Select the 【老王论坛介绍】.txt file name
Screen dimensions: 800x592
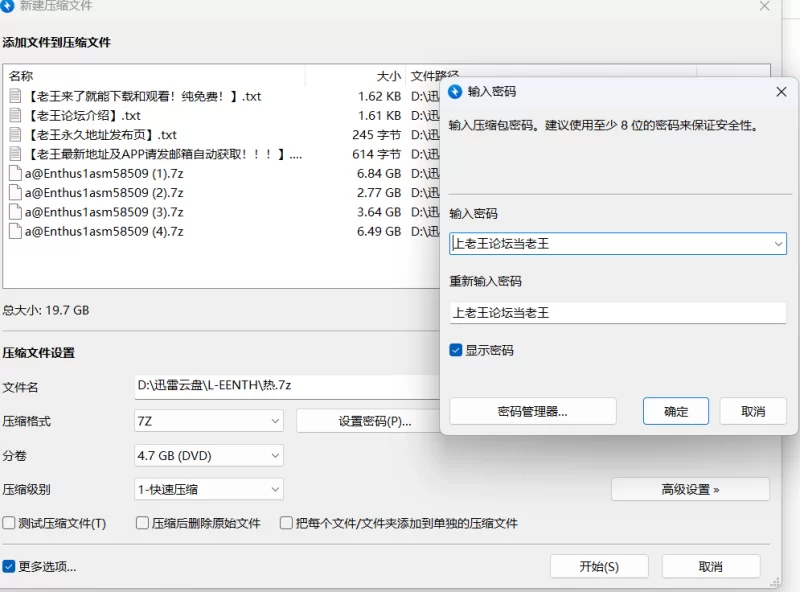[83, 115]
